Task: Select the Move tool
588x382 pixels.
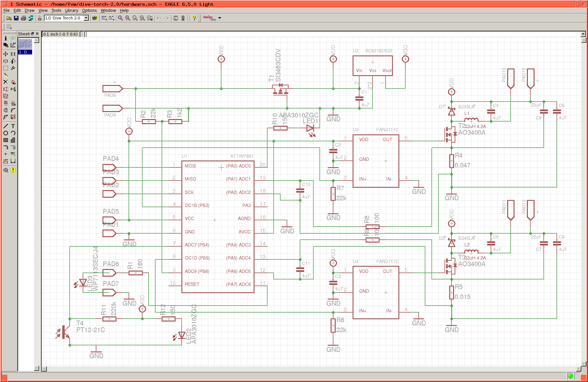Action: coord(6,54)
